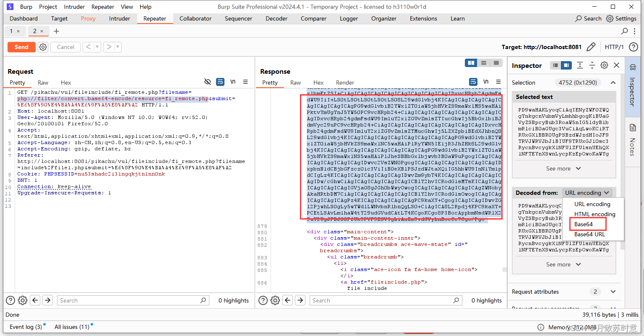The width and height of the screenshot is (644, 336).
Task: Switch request view to Hex
Action: [66, 83]
